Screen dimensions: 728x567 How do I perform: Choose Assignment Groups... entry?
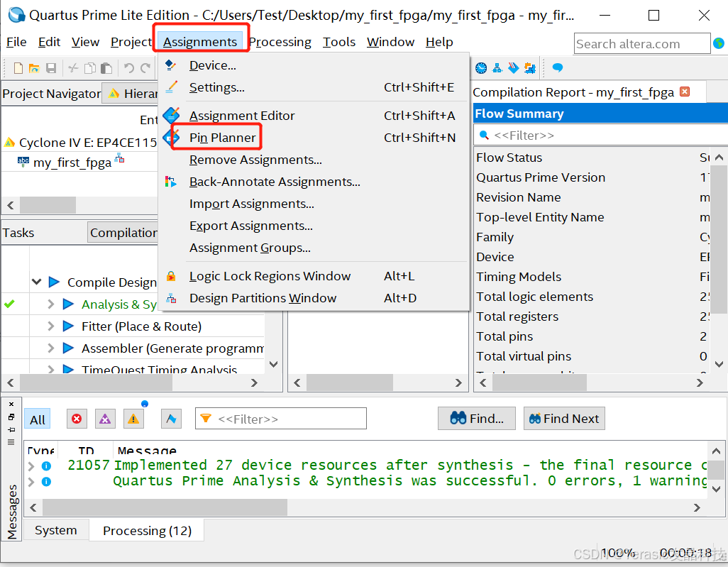point(312,248)
